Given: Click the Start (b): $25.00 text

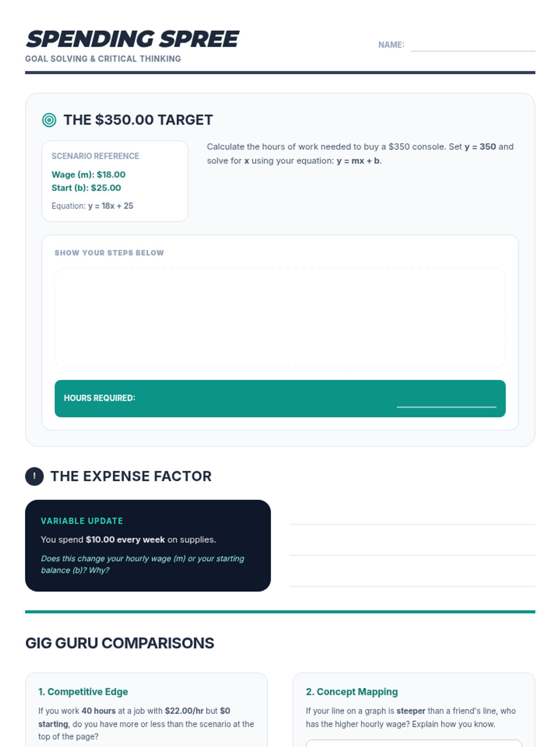Looking at the screenshot, I should (86, 188).
